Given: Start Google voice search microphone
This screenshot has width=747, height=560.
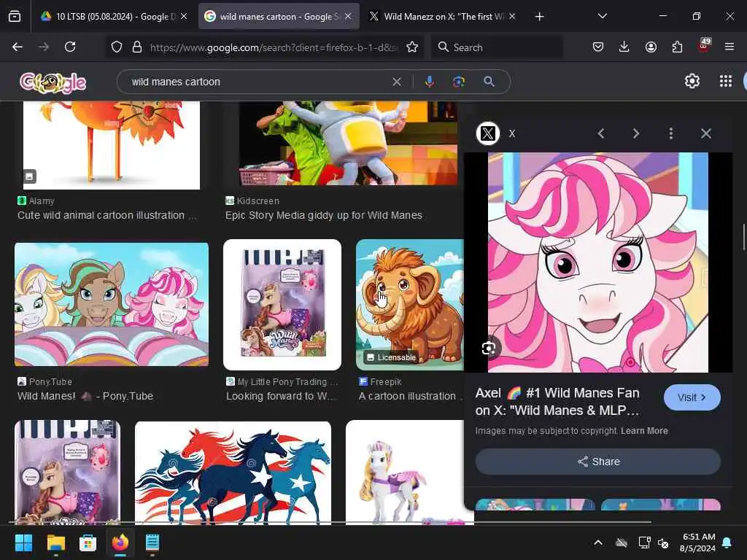Looking at the screenshot, I should click(429, 82).
